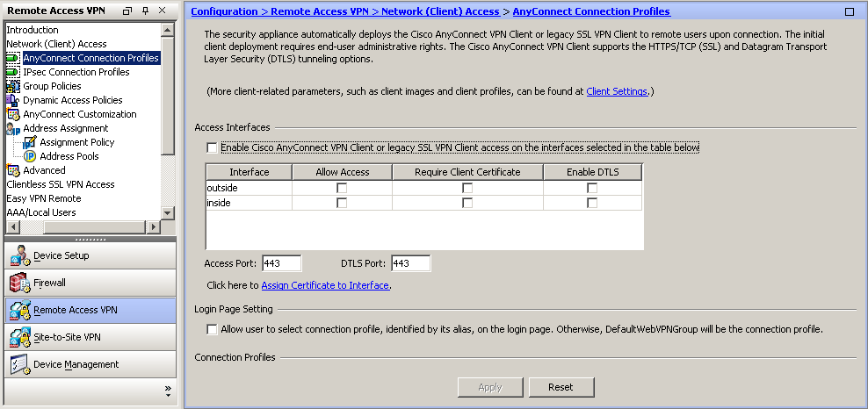868x409 pixels.
Task: Check Allow Access for inside interface
Action: [342, 203]
